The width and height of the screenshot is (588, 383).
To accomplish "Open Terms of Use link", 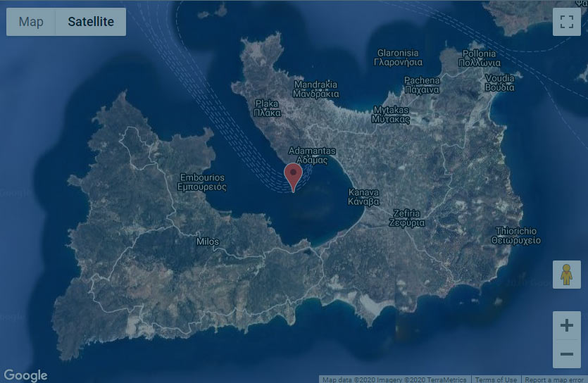I will click(x=496, y=379).
